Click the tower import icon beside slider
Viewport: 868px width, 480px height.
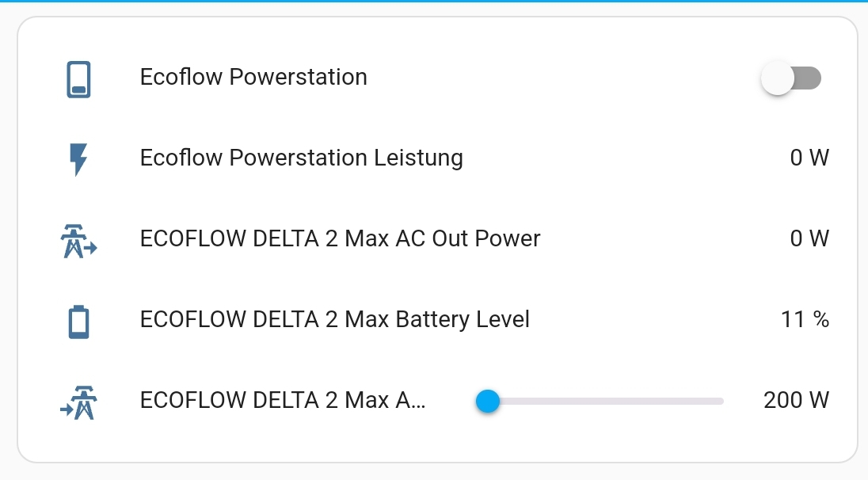(78, 402)
